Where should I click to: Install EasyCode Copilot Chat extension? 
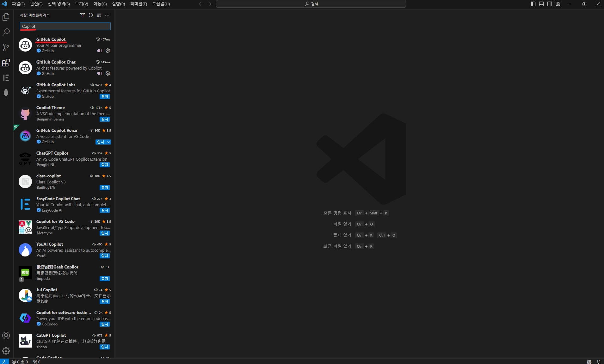click(x=105, y=210)
